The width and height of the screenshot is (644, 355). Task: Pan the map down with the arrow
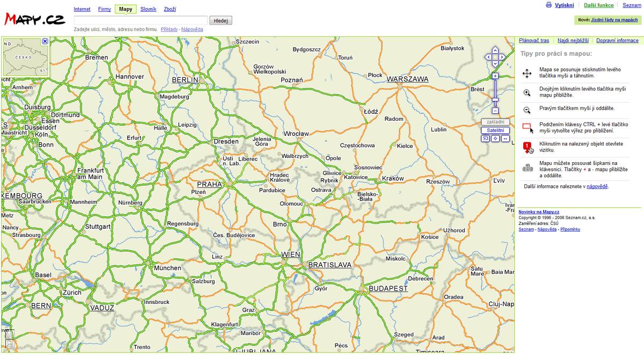(495, 63)
